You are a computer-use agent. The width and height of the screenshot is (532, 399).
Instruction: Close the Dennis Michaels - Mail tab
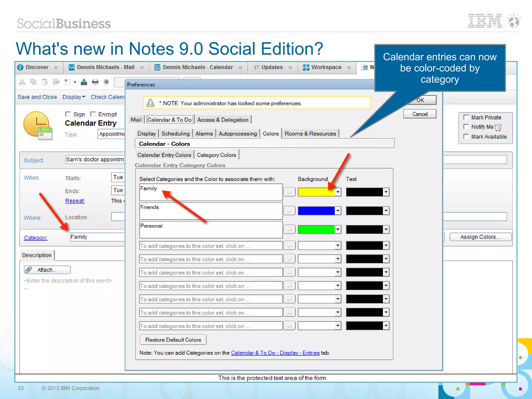click(142, 67)
